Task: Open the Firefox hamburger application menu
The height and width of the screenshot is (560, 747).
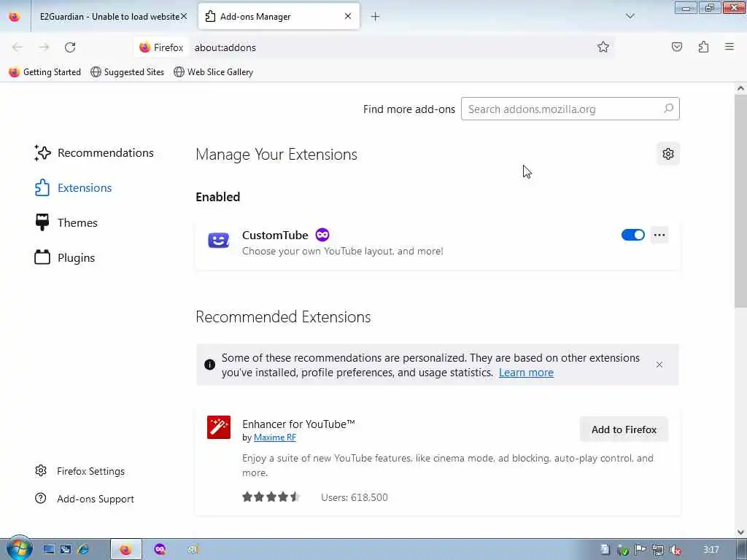Action: [x=729, y=47]
